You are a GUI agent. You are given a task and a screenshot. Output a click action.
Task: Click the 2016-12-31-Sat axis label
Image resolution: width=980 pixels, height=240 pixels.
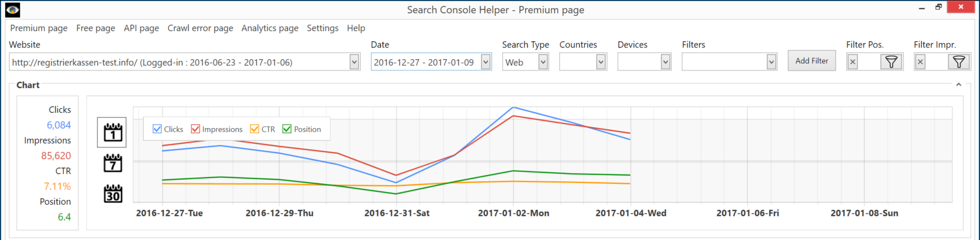coord(397,213)
